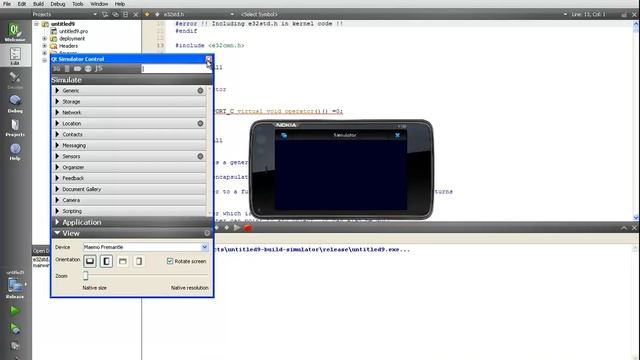640x360 pixels.
Task: Select first landscape orientation button
Action: pyautogui.click(x=90, y=261)
